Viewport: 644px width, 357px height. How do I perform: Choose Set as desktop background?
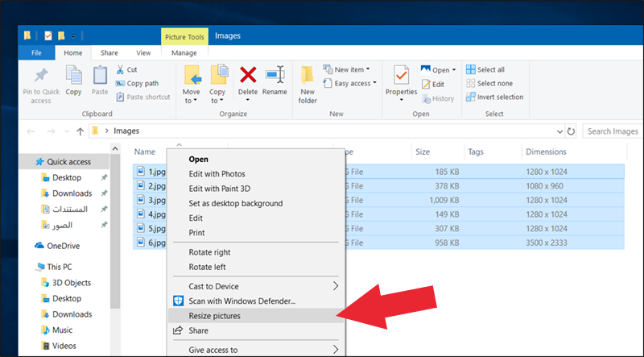point(236,204)
